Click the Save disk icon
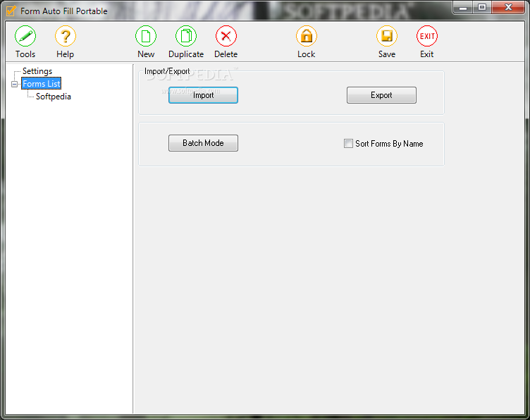Screen dimensions: 530x420 [x=387, y=36]
